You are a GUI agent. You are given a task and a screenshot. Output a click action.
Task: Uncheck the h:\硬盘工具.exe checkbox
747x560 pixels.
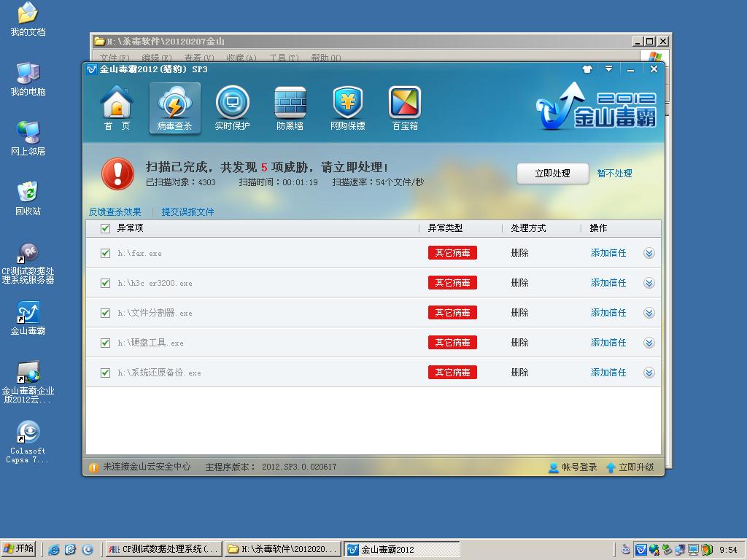[106, 343]
